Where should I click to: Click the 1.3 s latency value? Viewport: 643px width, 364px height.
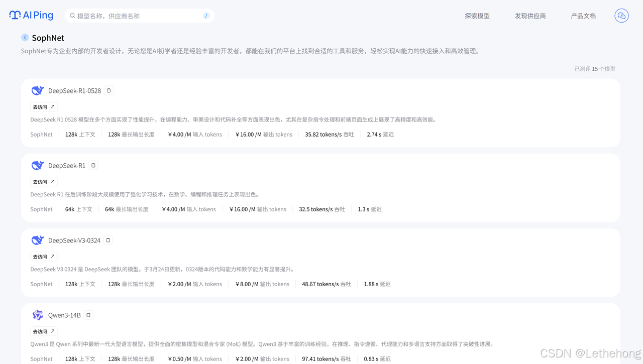370,209
